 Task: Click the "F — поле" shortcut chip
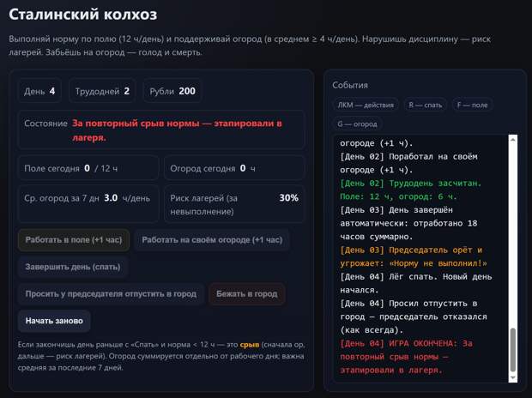(x=475, y=105)
